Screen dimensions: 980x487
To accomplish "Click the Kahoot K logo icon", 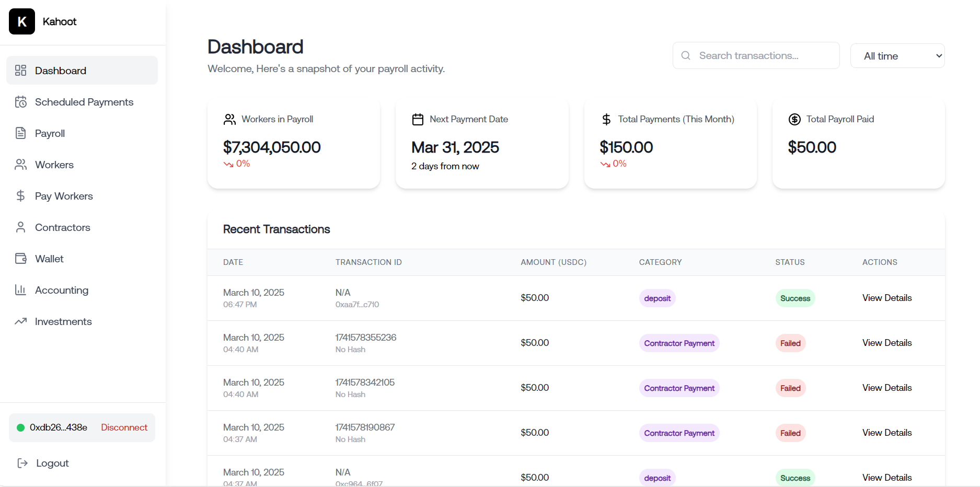I will 22,21.
